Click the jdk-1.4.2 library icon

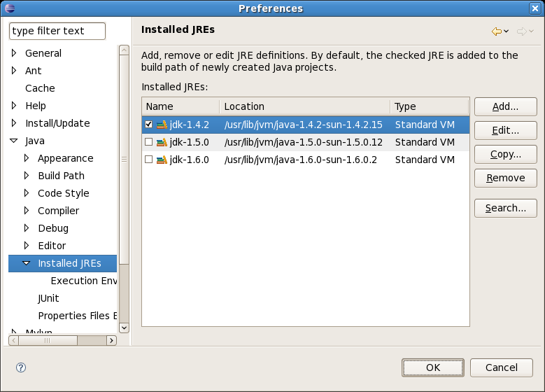coord(162,125)
